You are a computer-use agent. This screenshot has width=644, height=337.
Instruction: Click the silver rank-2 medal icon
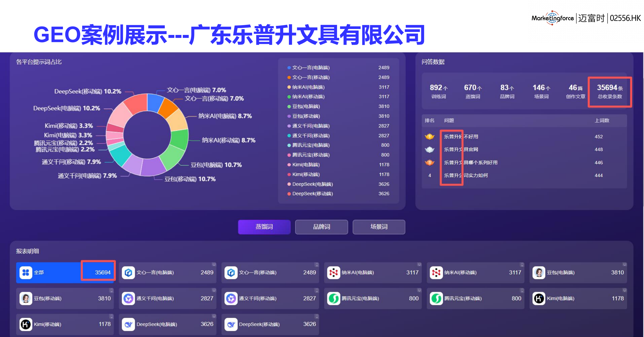pos(429,150)
